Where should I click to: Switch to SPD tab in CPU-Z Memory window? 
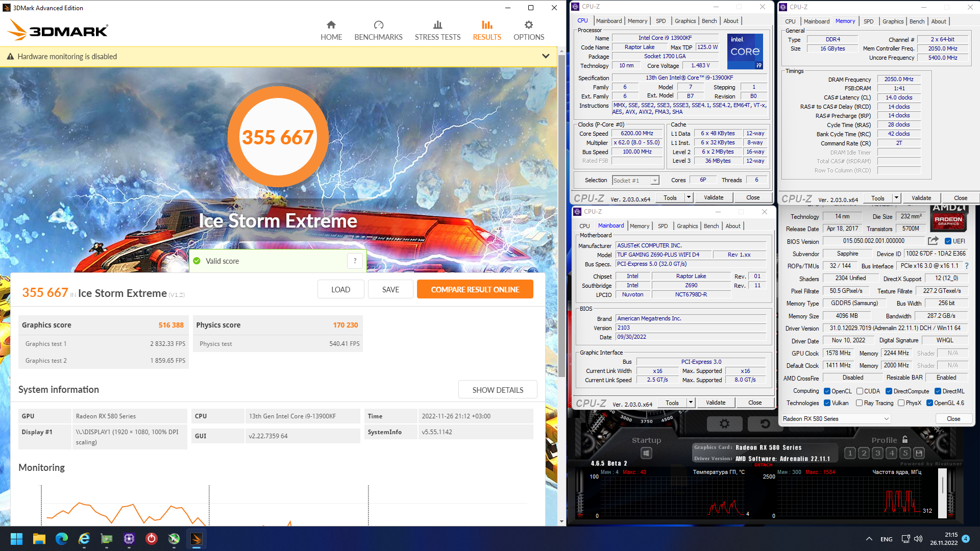(x=868, y=21)
